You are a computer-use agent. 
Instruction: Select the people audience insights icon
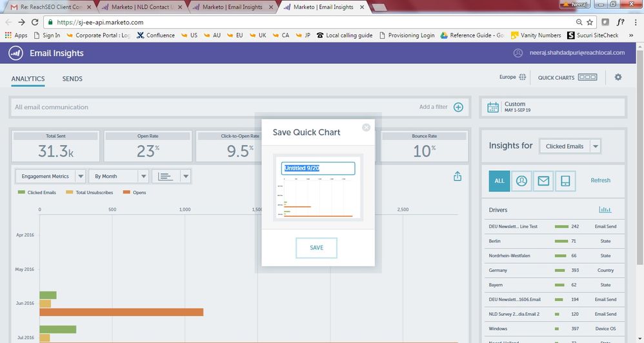tap(521, 181)
